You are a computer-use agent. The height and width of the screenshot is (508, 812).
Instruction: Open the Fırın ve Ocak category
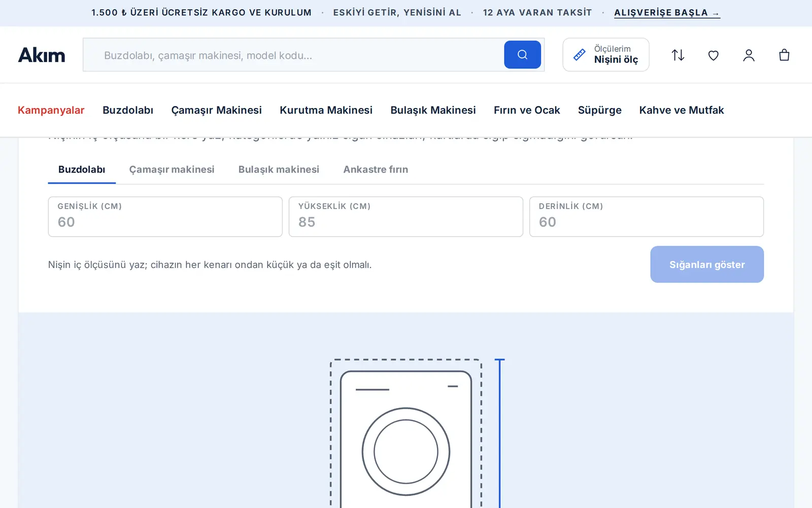click(527, 110)
